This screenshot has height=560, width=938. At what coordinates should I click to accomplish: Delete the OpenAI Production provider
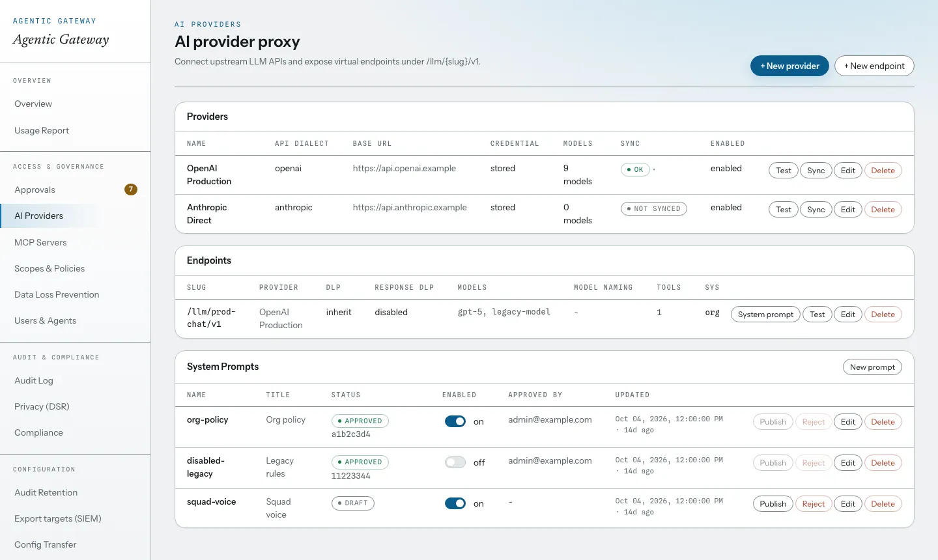coord(883,171)
